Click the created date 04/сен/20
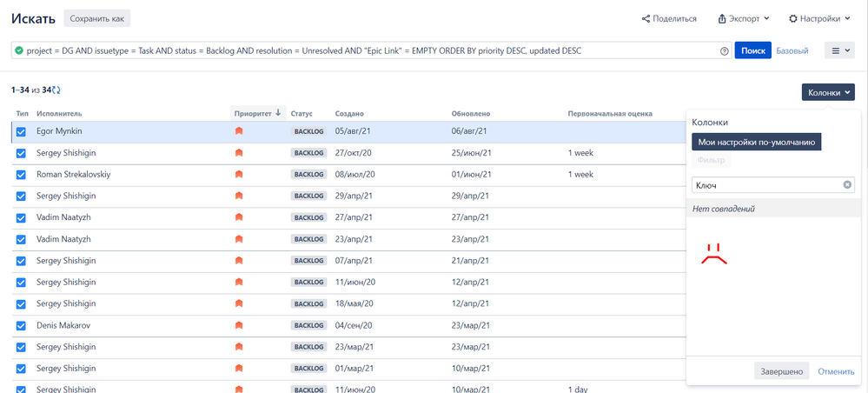Viewport: 868px width, 393px height. [x=354, y=326]
